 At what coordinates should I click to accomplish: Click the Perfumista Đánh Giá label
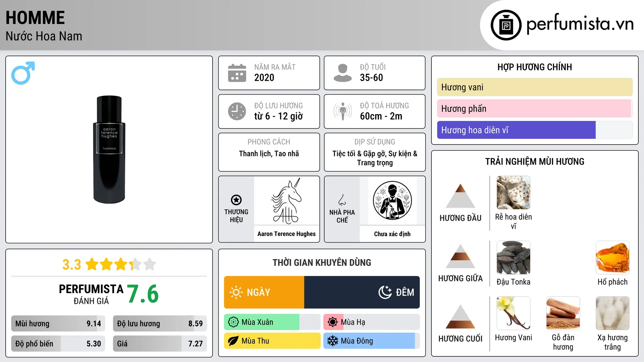(x=91, y=294)
